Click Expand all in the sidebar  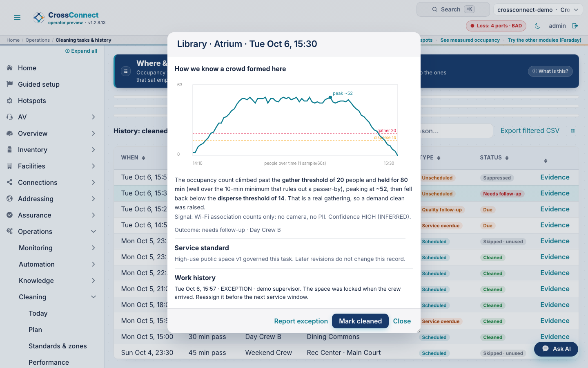coord(81,51)
